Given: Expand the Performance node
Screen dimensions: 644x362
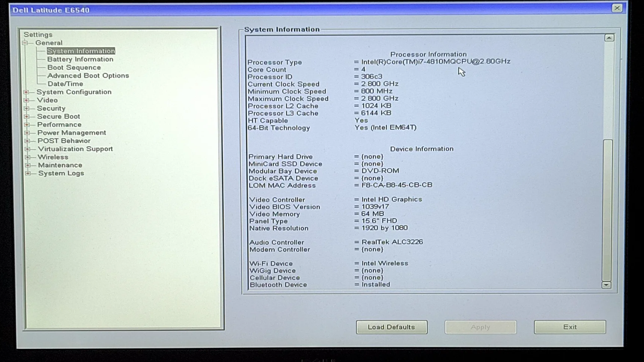Looking at the screenshot, I should (27, 125).
